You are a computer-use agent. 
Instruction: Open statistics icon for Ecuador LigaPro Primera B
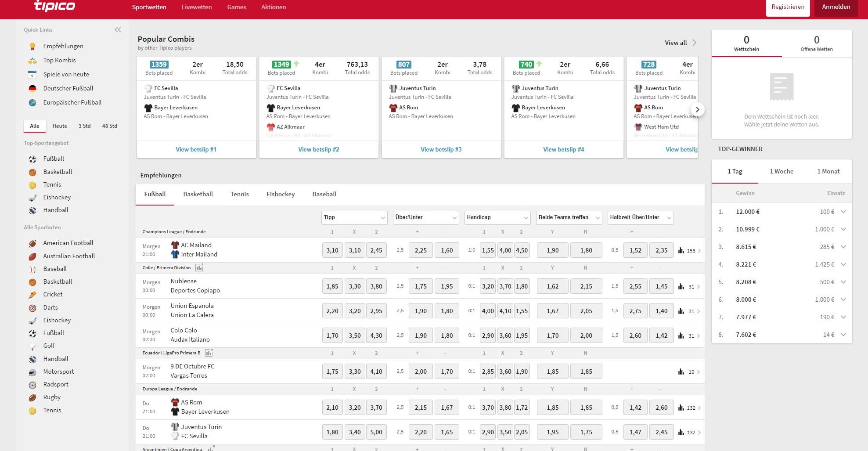(x=209, y=353)
